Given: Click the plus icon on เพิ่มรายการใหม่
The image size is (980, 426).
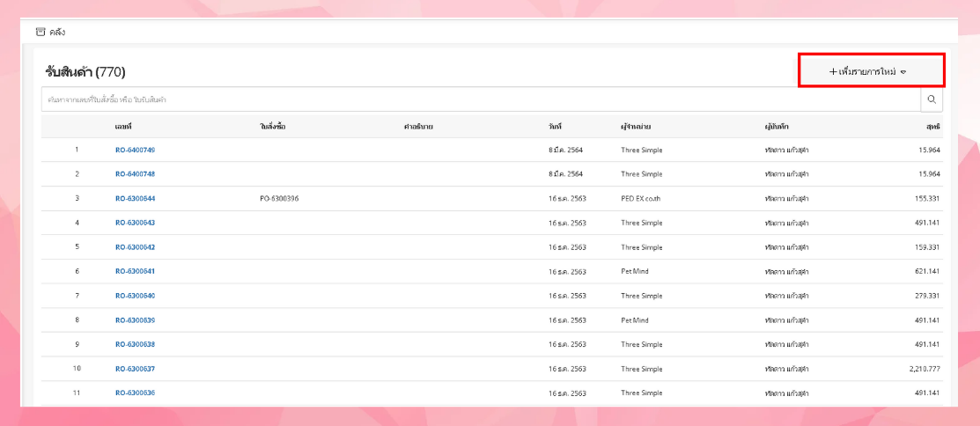Looking at the screenshot, I should pos(833,71).
